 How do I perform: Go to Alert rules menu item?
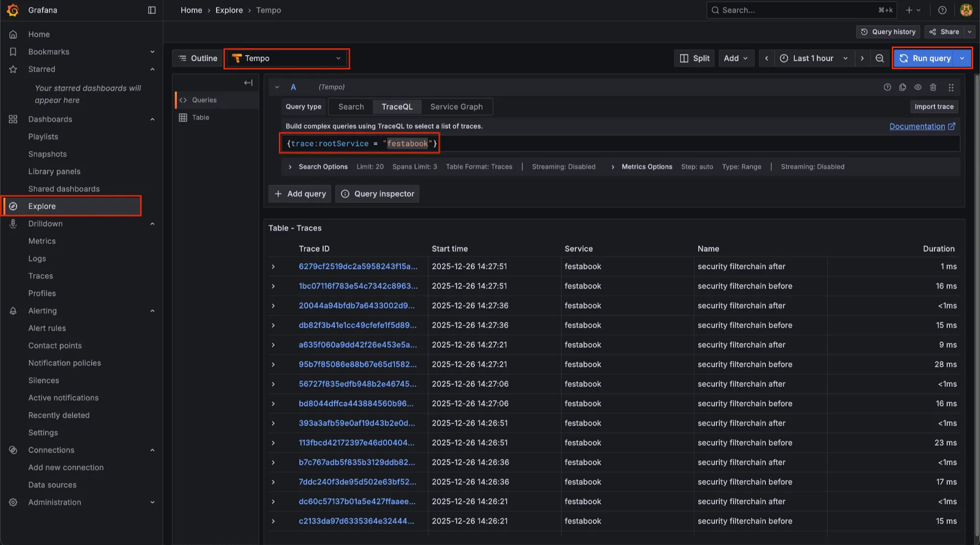(47, 328)
